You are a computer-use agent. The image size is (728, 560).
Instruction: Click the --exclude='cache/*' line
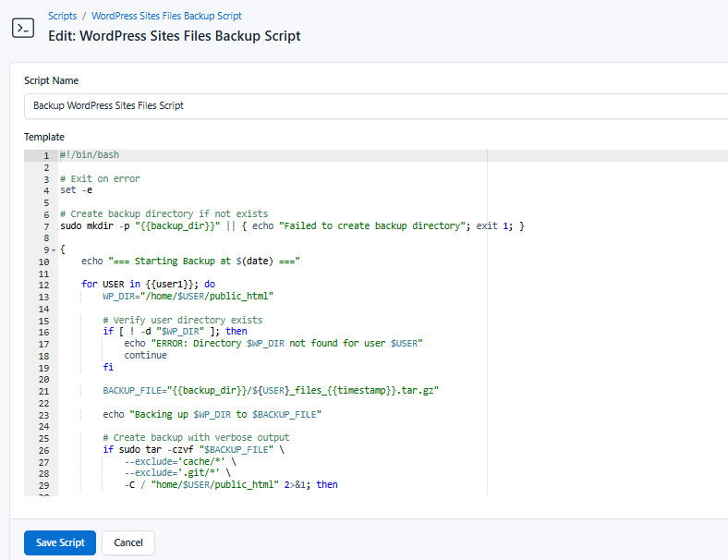pyautogui.click(x=180, y=461)
